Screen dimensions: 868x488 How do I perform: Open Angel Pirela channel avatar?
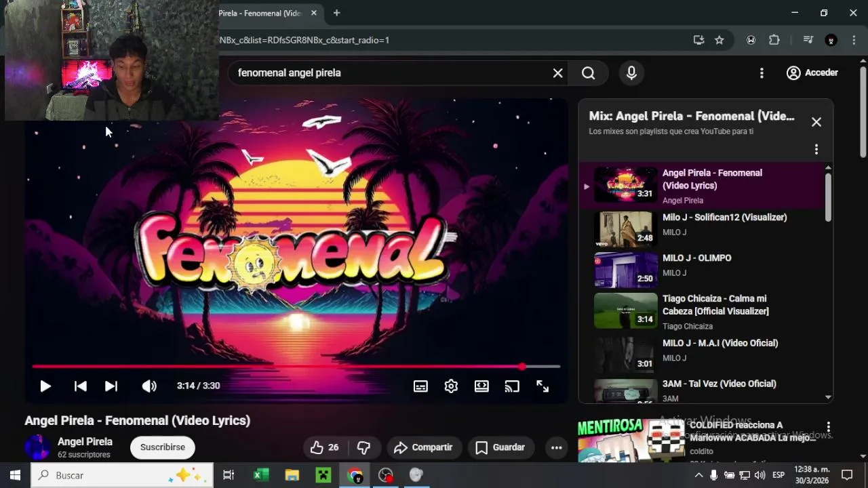37,447
